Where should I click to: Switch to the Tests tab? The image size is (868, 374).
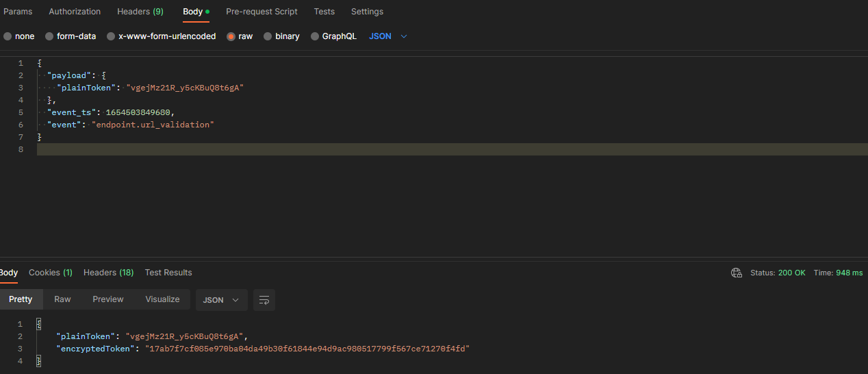(324, 12)
